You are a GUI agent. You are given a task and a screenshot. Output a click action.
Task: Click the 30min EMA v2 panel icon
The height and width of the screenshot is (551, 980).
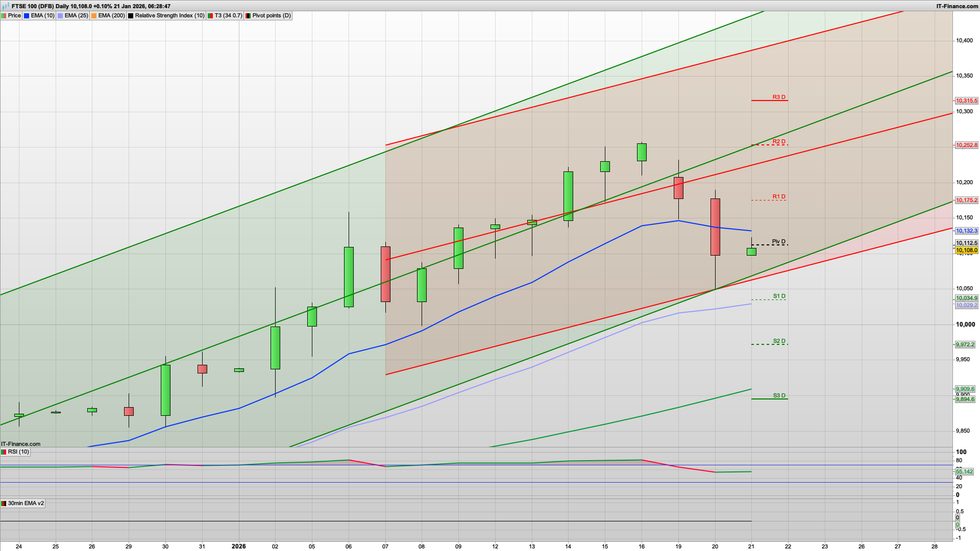click(x=4, y=503)
